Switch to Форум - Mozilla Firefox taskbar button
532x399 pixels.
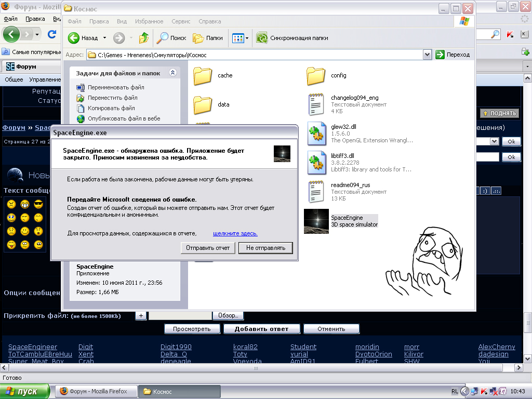96,392
